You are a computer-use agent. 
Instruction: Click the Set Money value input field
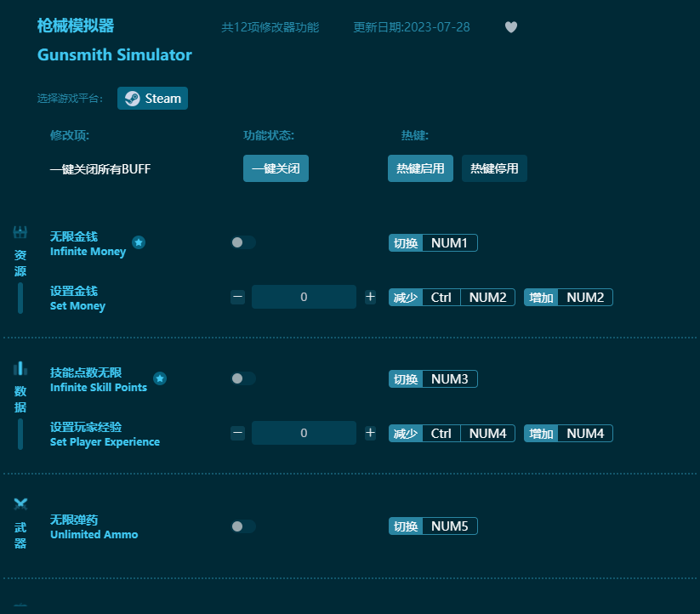(304, 297)
